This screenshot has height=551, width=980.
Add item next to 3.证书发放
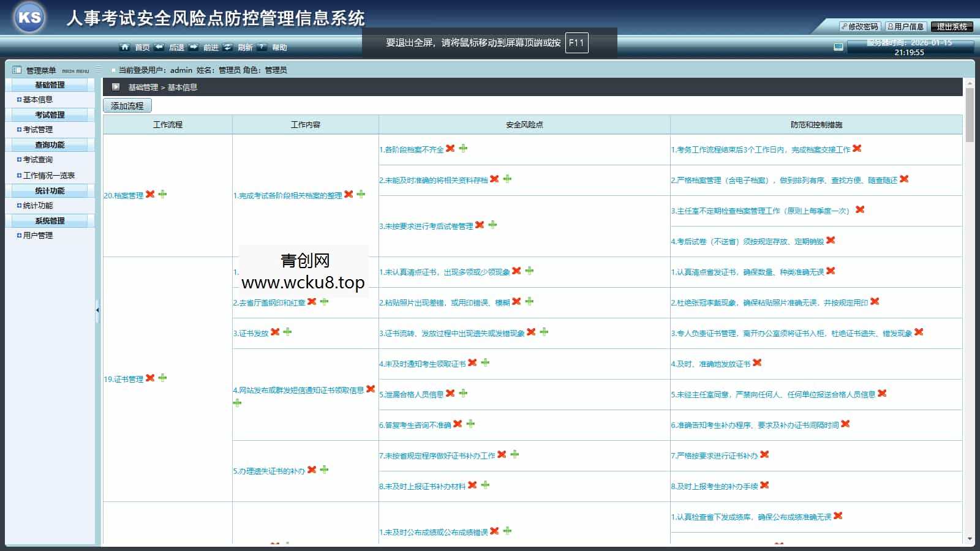coord(287,332)
